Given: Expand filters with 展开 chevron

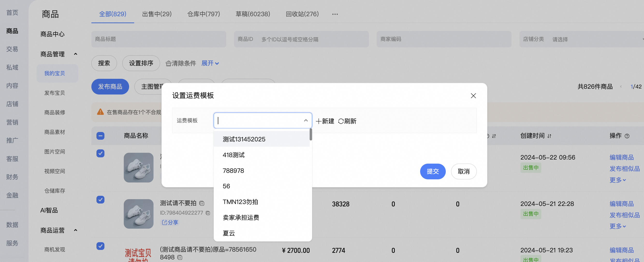Looking at the screenshot, I should (x=217, y=64).
